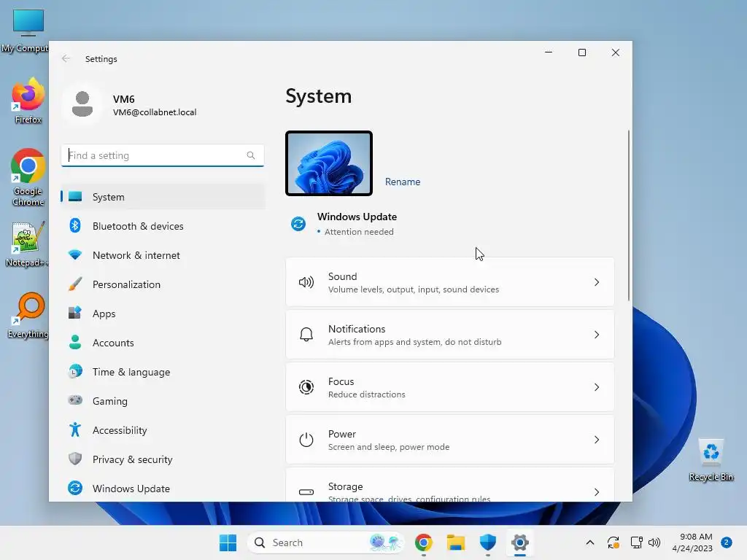This screenshot has height=560, width=747.
Task: Click the VM6 account name
Action: point(123,99)
